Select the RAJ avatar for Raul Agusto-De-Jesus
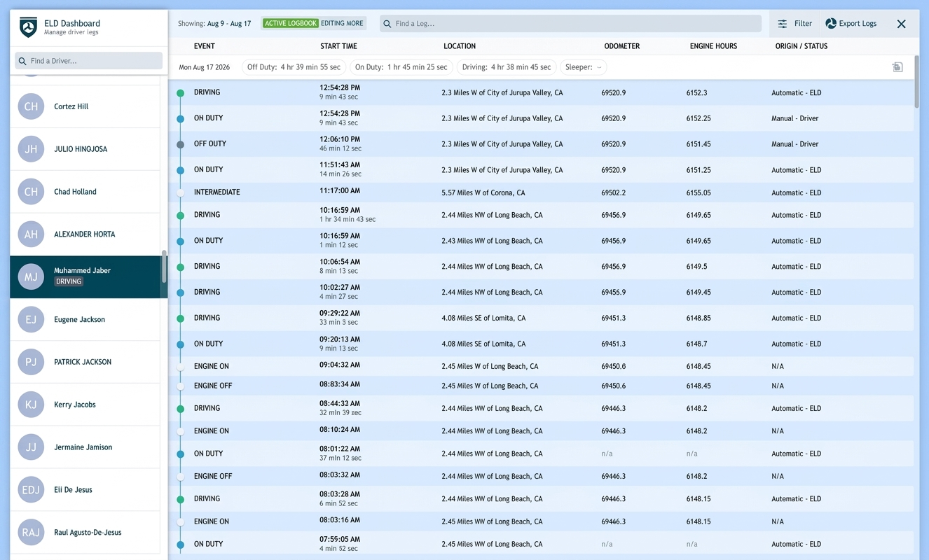Screen dimensions: 929x560 [31, 533]
